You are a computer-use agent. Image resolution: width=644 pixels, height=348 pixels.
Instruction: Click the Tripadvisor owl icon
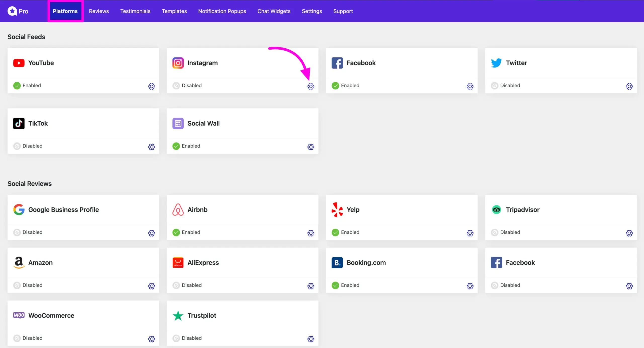(x=496, y=210)
